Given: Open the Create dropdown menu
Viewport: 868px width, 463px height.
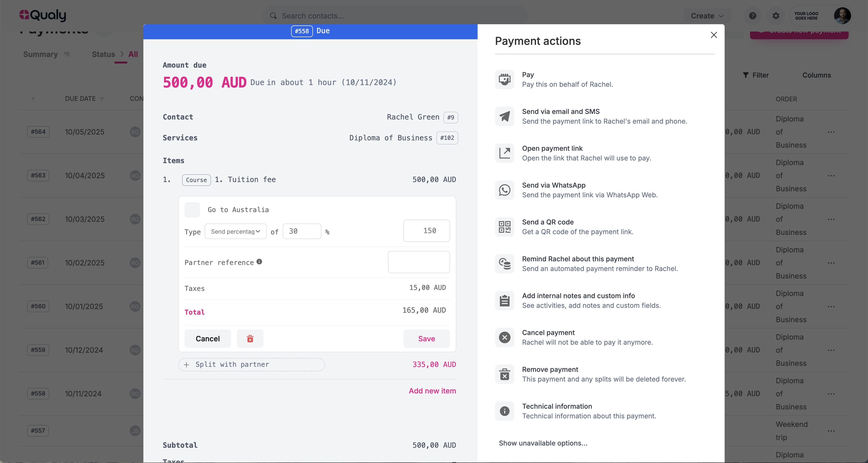Looking at the screenshot, I should tap(707, 16).
